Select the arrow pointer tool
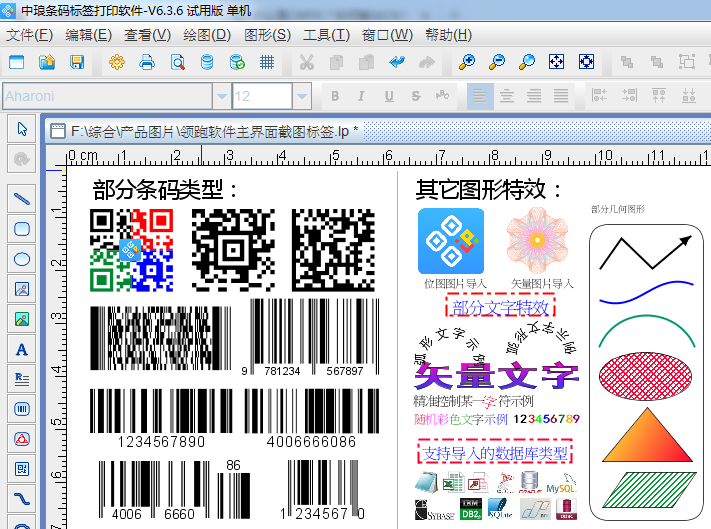Screen dimensions: 711x529 (22, 129)
